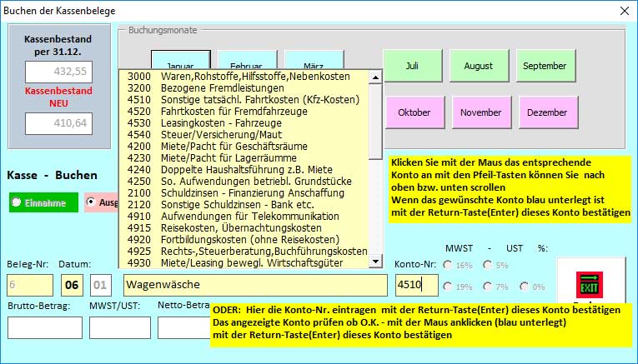Select the Ausgabe radio button

[x=91, y=202]
